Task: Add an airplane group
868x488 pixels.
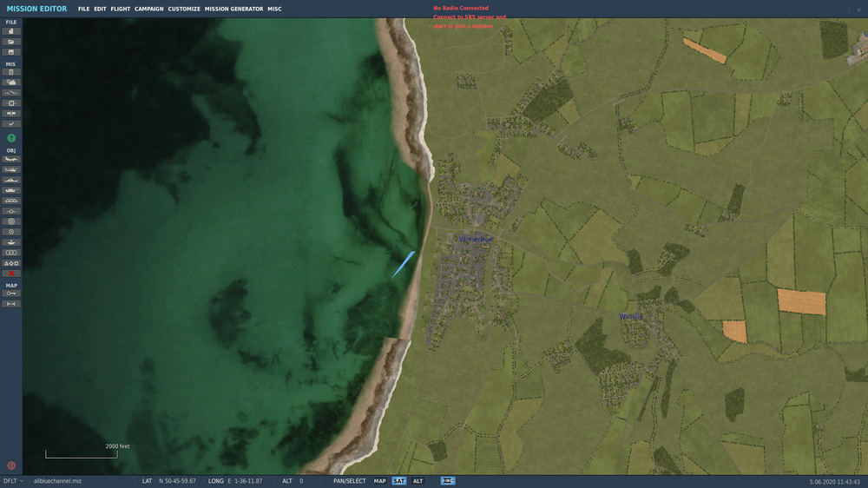Action: point(11,160)
